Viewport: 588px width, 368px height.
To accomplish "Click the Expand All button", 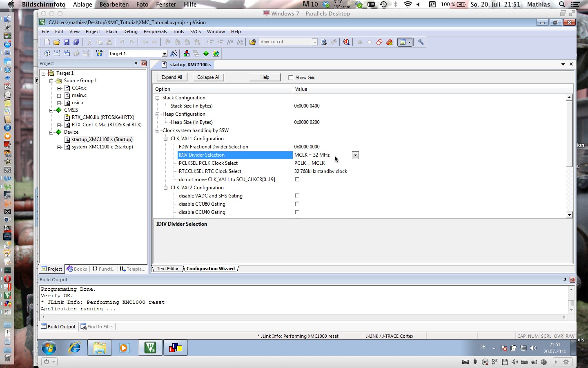I will [172, 77].
